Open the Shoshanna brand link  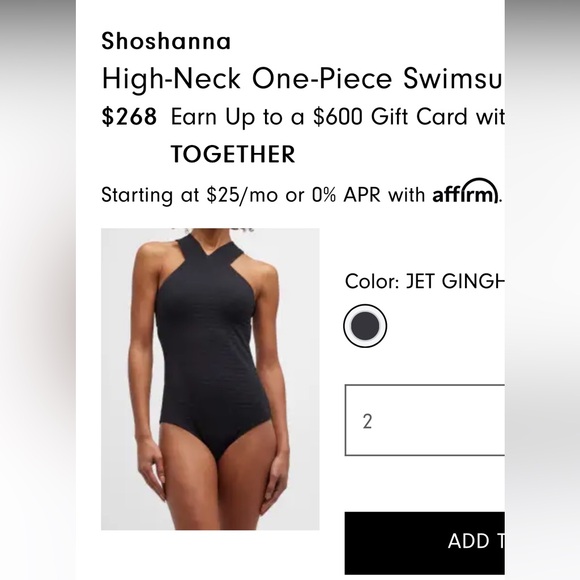tap(166, 41)
